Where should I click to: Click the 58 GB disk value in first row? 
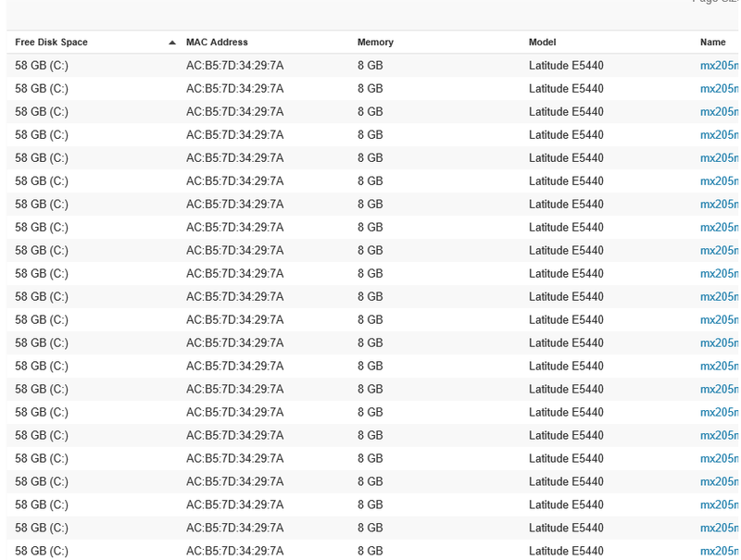coord(40,66)
